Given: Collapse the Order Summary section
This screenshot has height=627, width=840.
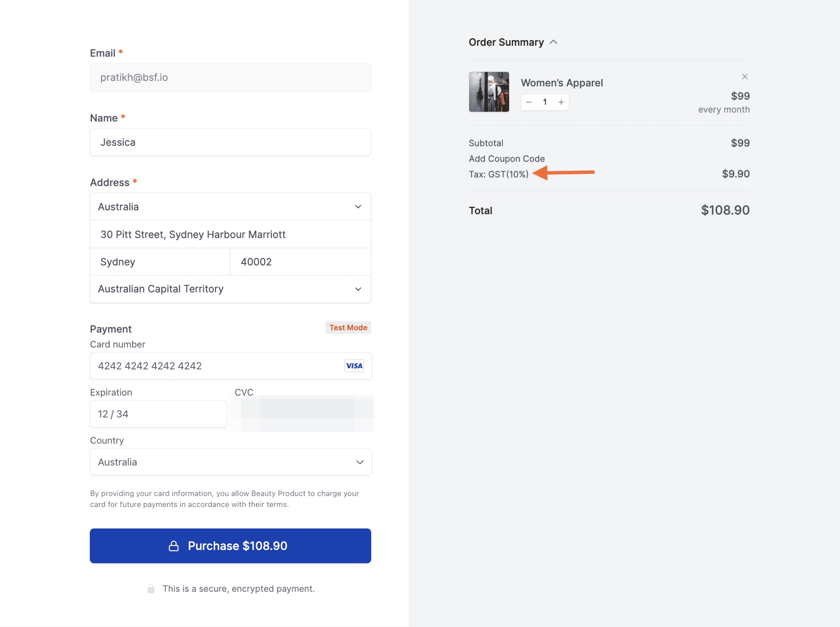Looking at the screenshot, I should click(553, 42).
